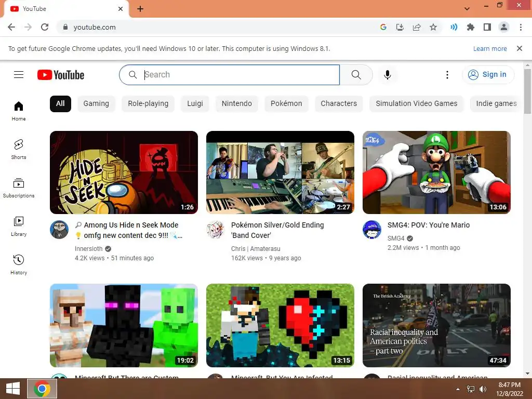Click the share page icon
The image size is (532, 399).
(x=417, y=27)
